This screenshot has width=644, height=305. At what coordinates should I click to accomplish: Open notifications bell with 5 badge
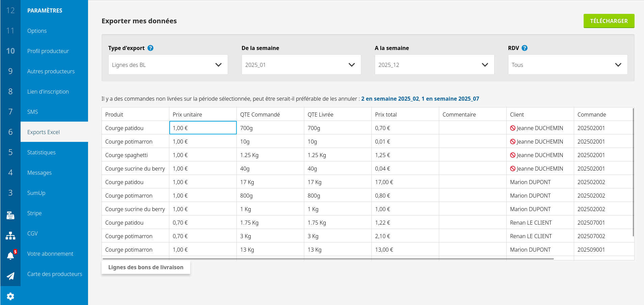[x=10, y=256]
